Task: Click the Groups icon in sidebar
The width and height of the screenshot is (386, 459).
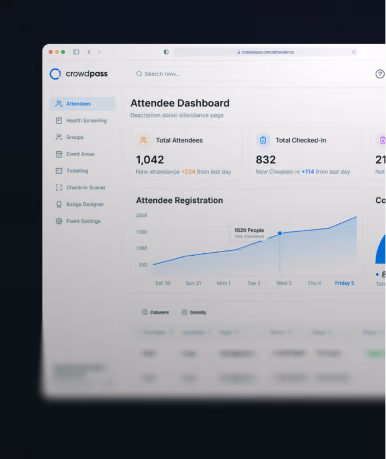Action: point(59,137)
